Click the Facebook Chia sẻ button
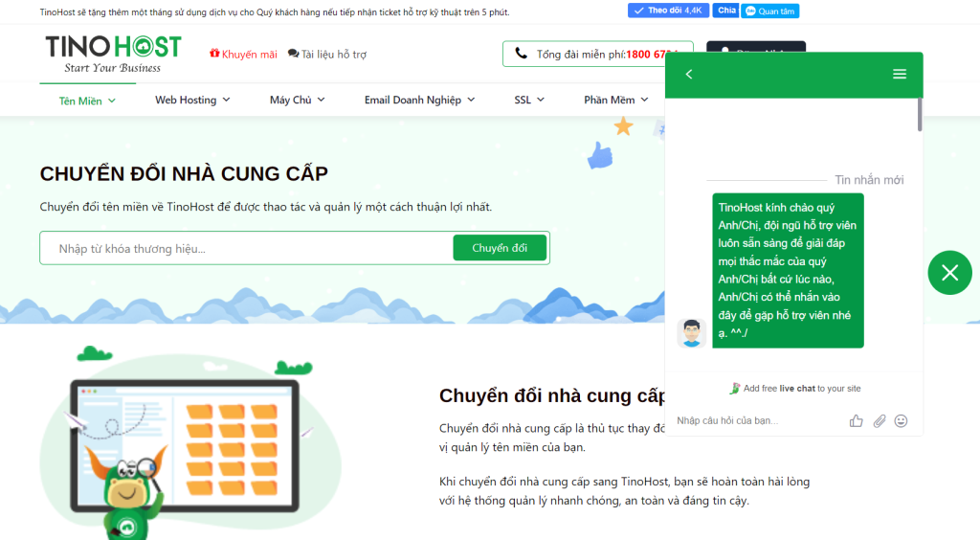The height and width of the screenshot is (540, 980). 725,11
